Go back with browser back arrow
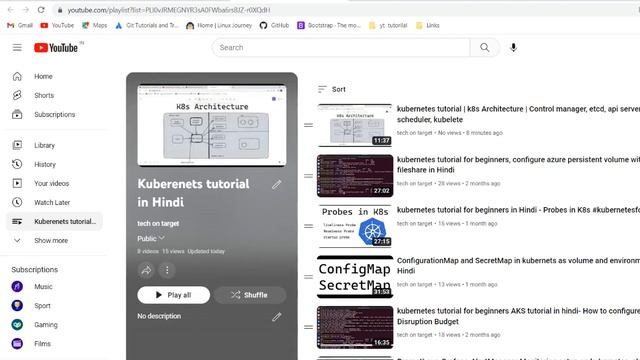The width and height of the screenshot is (640, 360). (11, 10)
